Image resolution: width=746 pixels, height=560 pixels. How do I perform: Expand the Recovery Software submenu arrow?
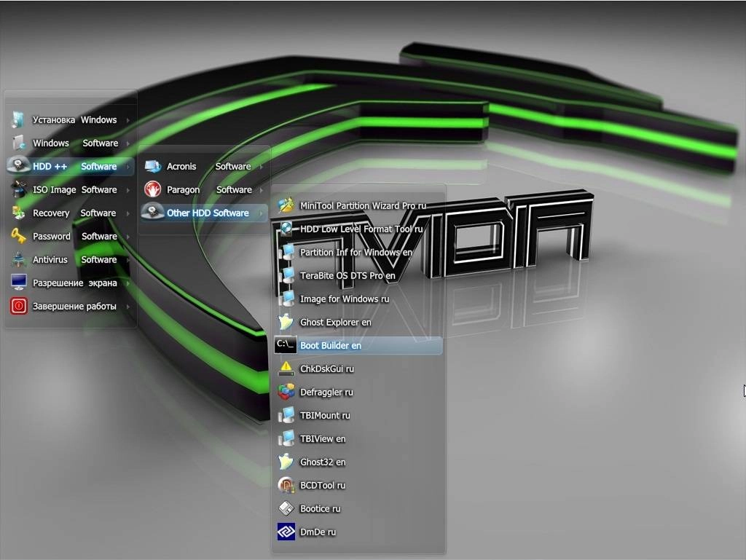click(x=128, y=213)
